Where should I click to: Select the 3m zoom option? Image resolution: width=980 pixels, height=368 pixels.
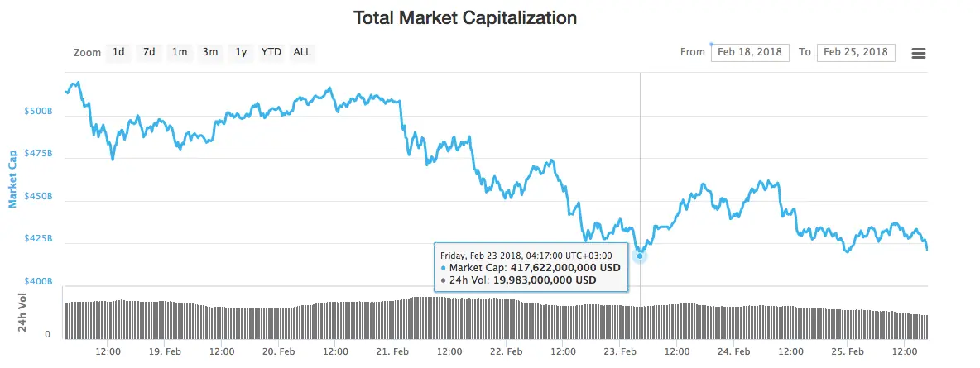(x=210, y=52)
